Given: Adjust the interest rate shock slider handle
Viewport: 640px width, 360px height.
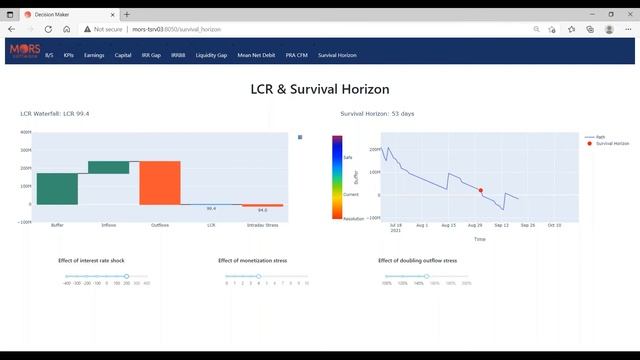Looking at the screenshot, I should pos(127,276).
